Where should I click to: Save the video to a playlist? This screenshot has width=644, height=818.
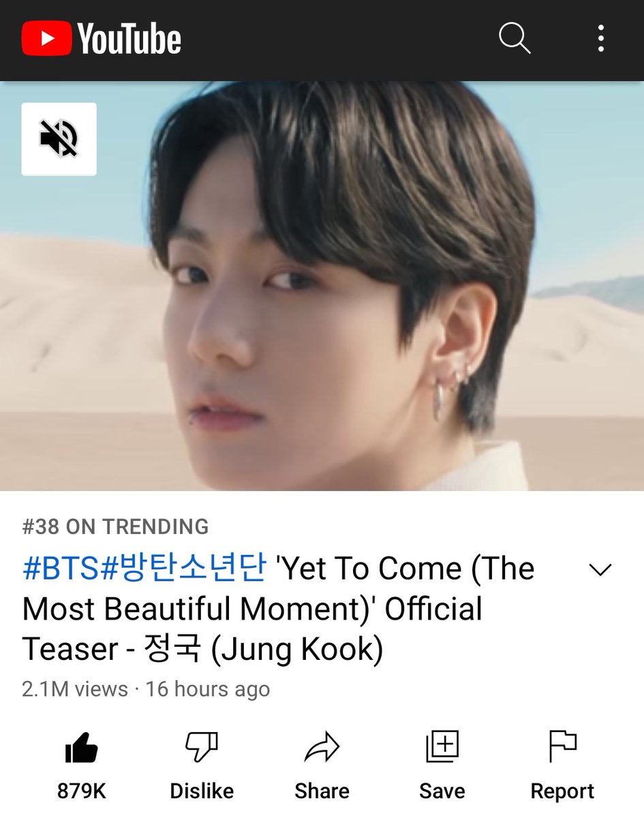pyautogui.click(x=442, y=748)
